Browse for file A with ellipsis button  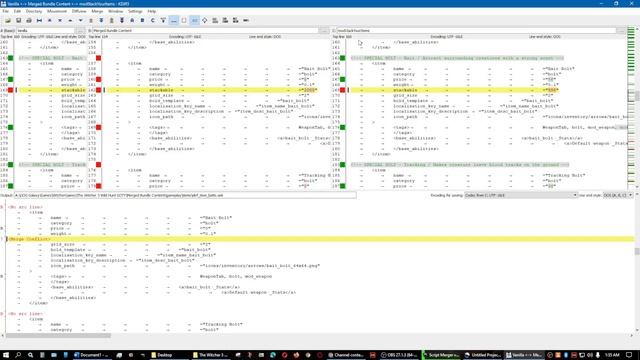coord(80,31)
